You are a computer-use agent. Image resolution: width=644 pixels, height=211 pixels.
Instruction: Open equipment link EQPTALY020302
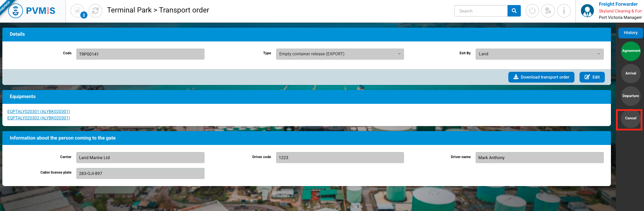pos(38,118)
